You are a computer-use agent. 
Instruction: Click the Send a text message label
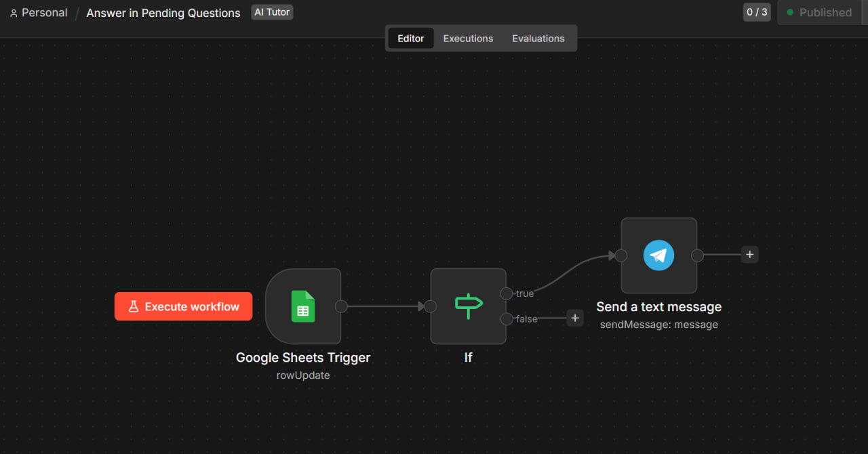coord(659,307)
